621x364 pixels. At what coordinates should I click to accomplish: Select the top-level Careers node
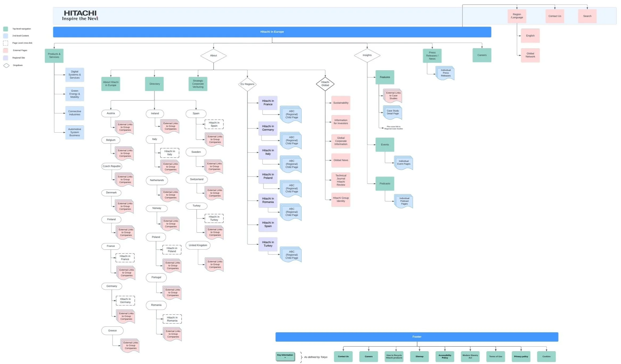[482, 55]
